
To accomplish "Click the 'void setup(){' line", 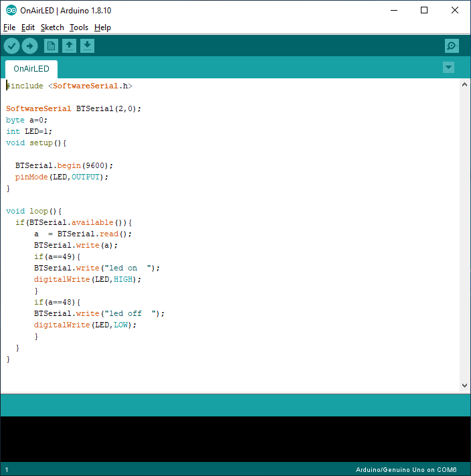I will click(x=36, y=143).
